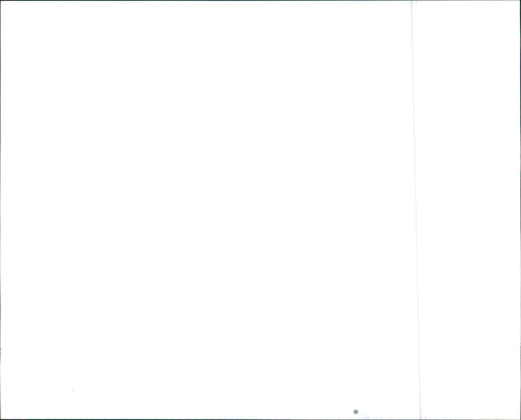
Task: Click the bottom-right corner of the page
Action: click(x=520, y=419)
